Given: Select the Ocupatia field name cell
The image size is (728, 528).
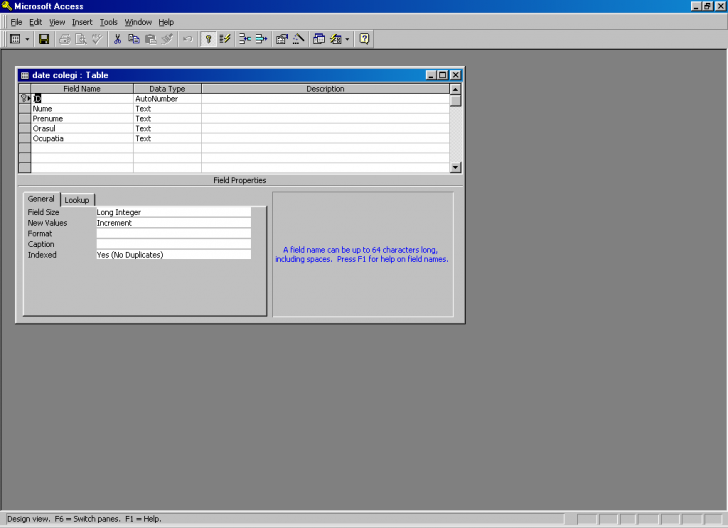Looking at the screenshot, I should click(x=82, y=138).
